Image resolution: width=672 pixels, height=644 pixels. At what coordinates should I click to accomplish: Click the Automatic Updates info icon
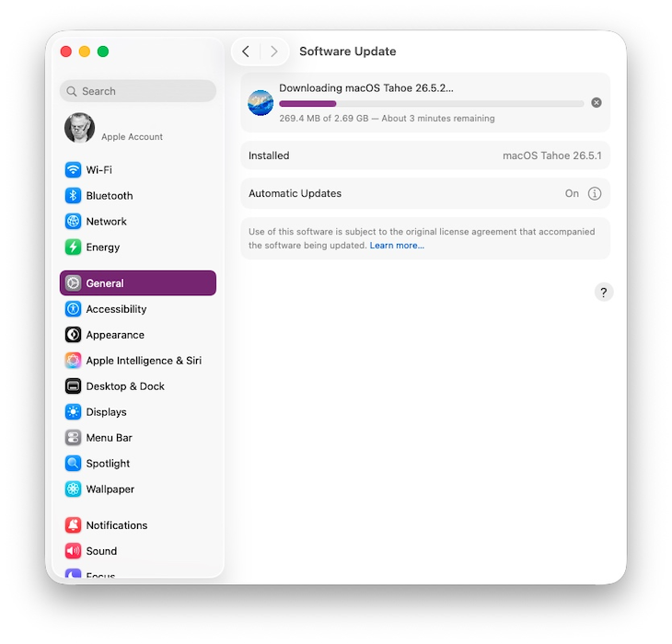click(595, 193)
